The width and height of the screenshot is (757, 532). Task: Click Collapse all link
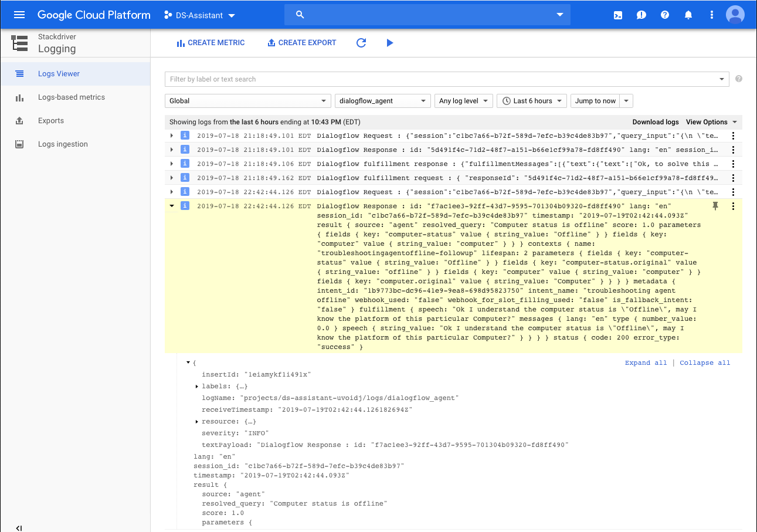pyautogui.click(x=705, y=362)
